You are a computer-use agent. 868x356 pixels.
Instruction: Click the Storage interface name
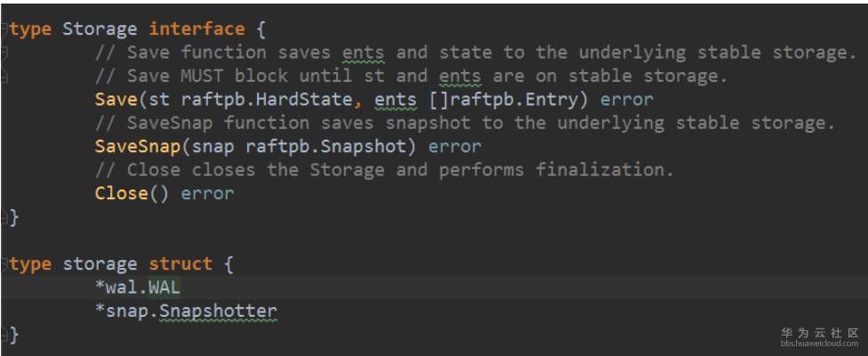99,29
